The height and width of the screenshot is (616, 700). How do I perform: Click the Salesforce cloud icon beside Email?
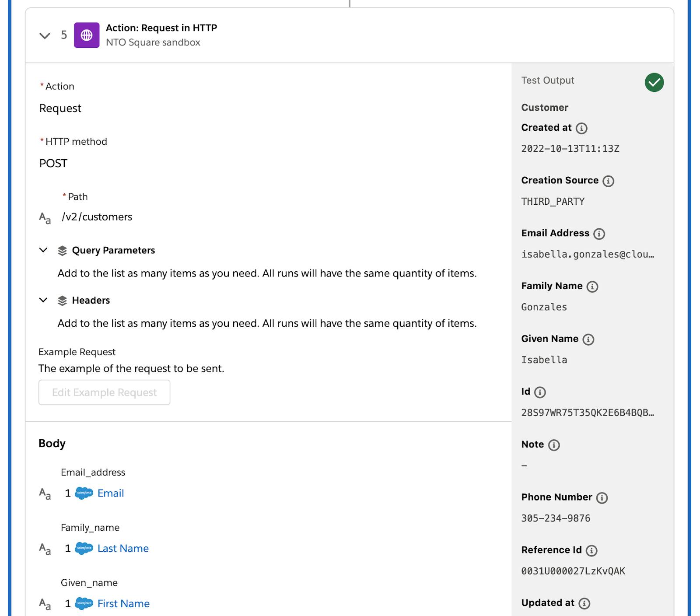point(84,493)
